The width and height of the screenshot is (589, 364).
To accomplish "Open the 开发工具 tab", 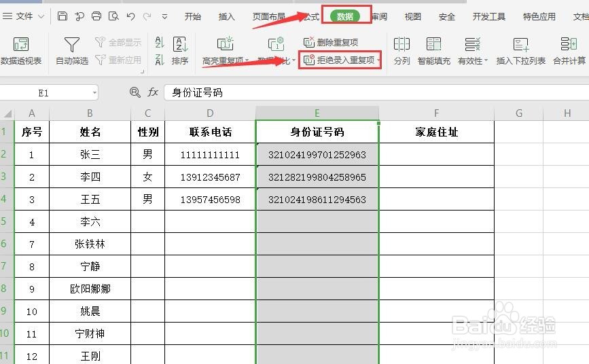I will (x=488, y=16).
